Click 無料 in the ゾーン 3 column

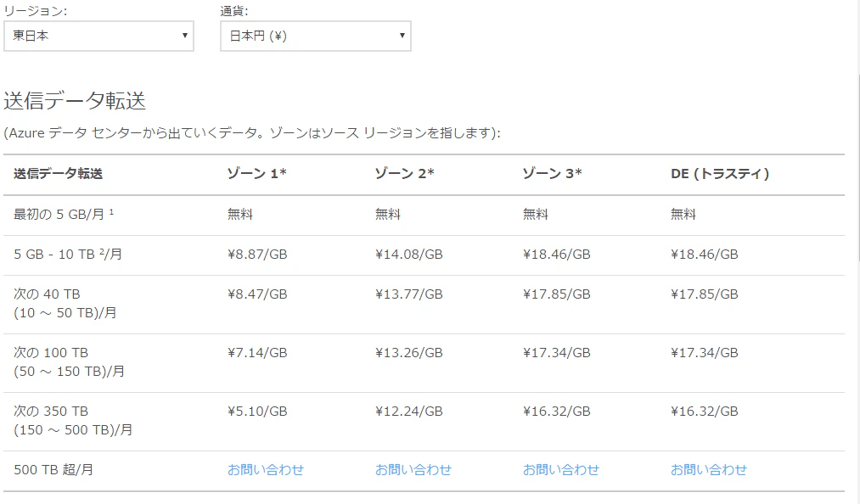[536, 215]
